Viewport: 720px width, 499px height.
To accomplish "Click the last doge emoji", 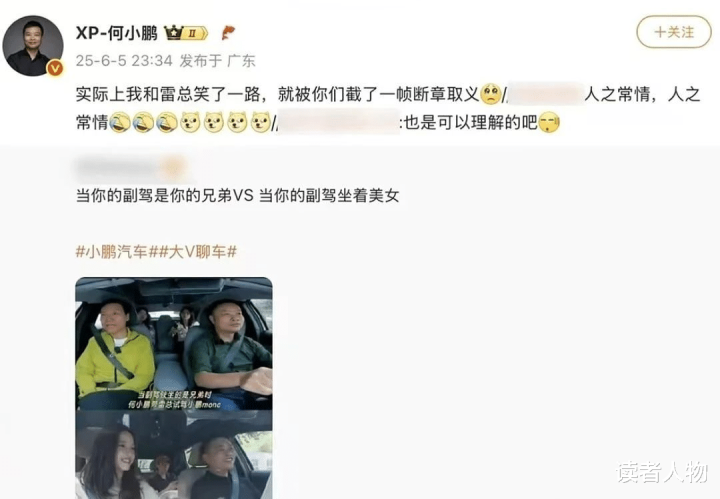I will coord(261,123).
